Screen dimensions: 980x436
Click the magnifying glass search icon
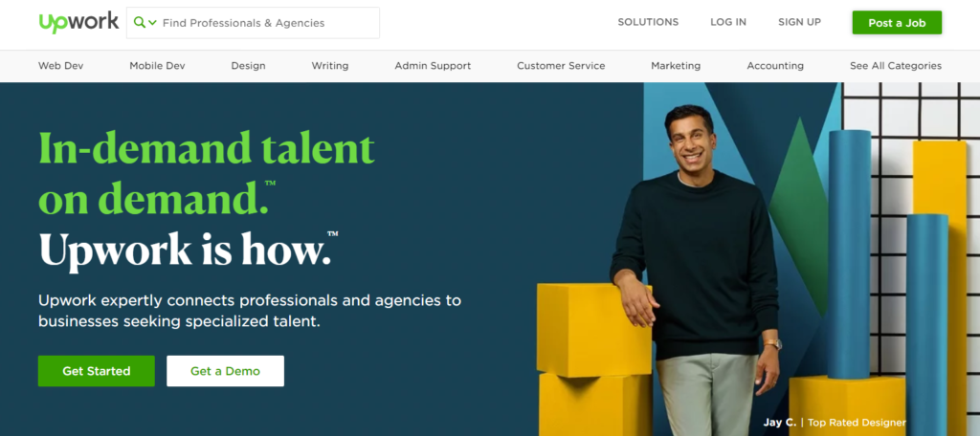[140, 23]
